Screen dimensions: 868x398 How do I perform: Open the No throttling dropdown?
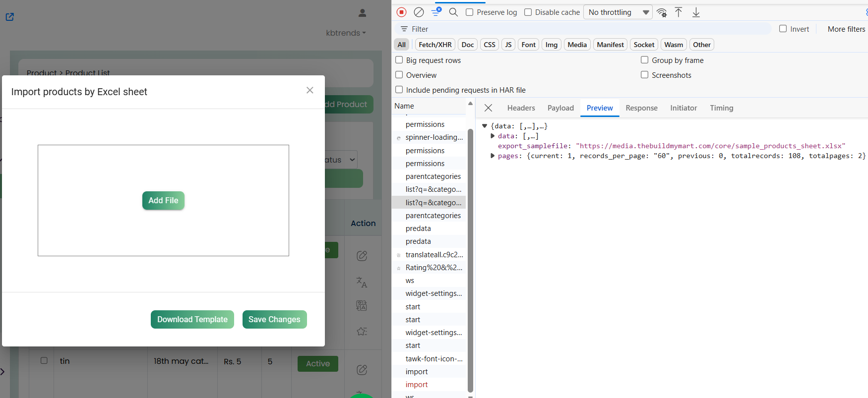(618, 12)
